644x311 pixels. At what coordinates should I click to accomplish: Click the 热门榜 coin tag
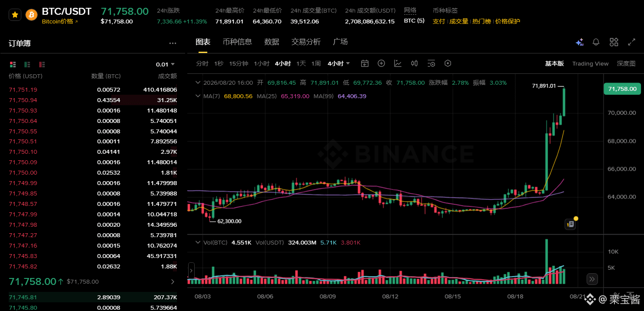click(481, 21)
